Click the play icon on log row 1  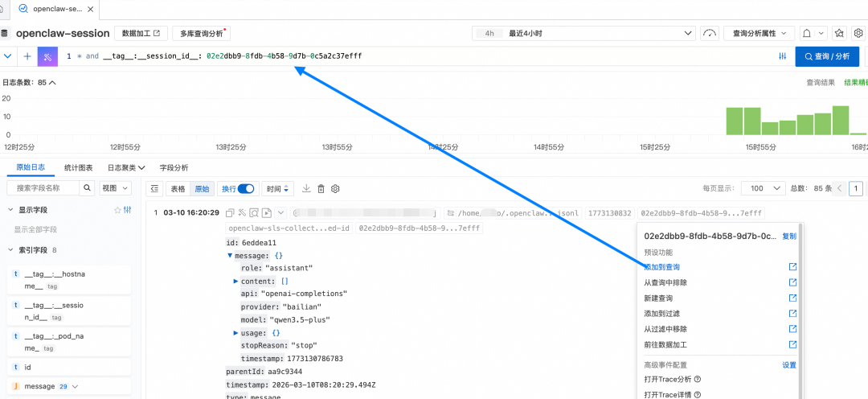pyautogui.click(x=267, y=213)
